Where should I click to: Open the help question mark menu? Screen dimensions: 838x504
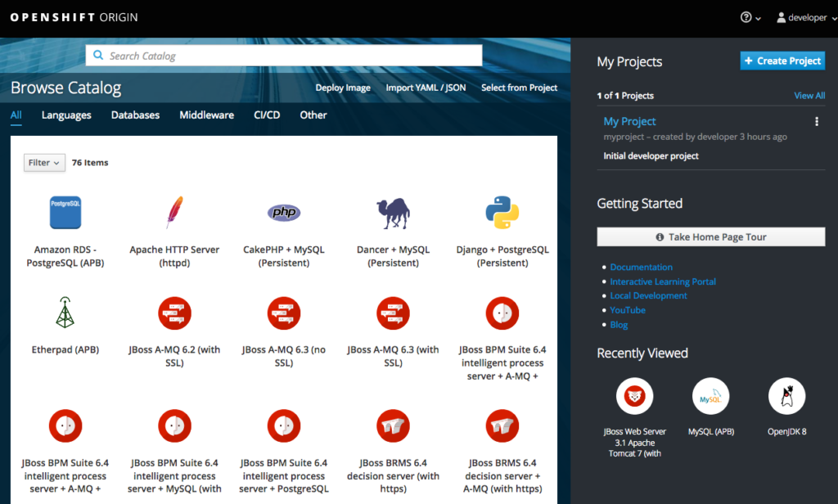click(750, 18)
